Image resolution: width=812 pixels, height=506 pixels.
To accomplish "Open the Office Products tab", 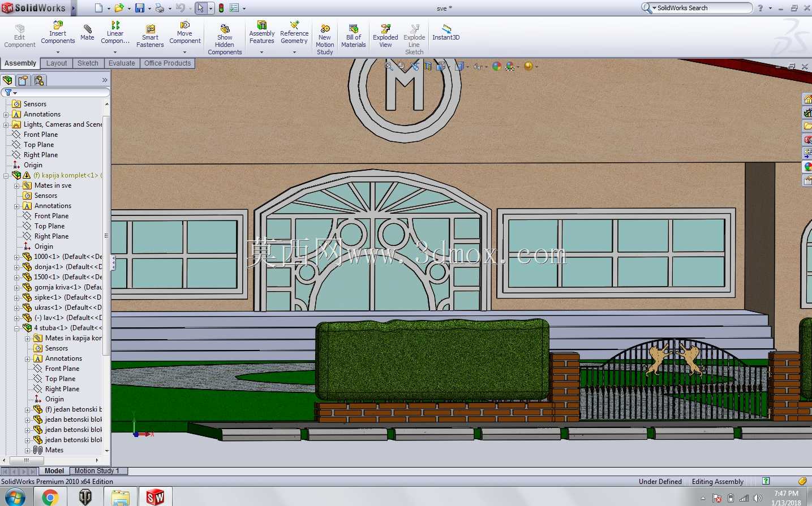I will pyautogui.click(x=167, y=63).
